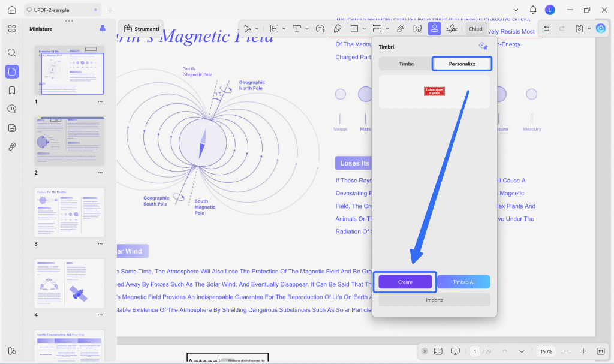The width and height of the screenshot is (614, 364).
Task: Pin the Miniature thumbnails panel
Action: pos(102,29)
